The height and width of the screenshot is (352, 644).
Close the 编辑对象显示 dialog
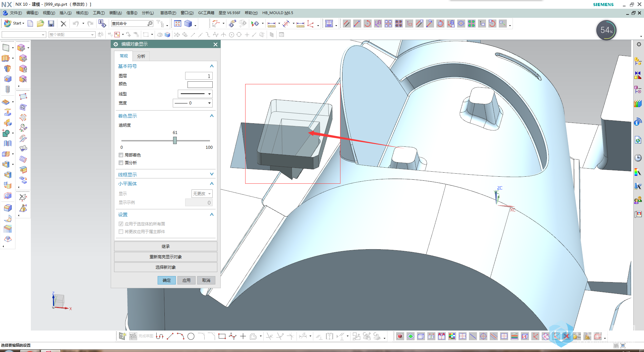click(x=215, y=44)
